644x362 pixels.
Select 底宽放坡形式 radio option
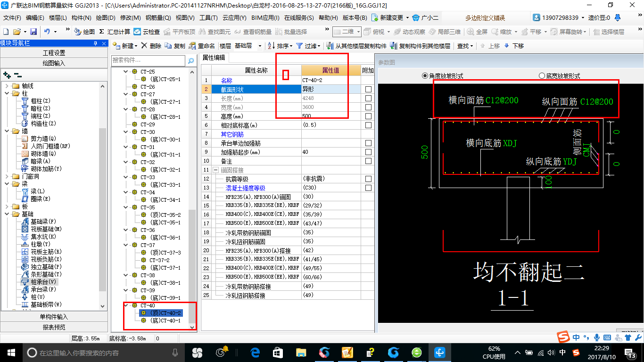pos(560,76)
